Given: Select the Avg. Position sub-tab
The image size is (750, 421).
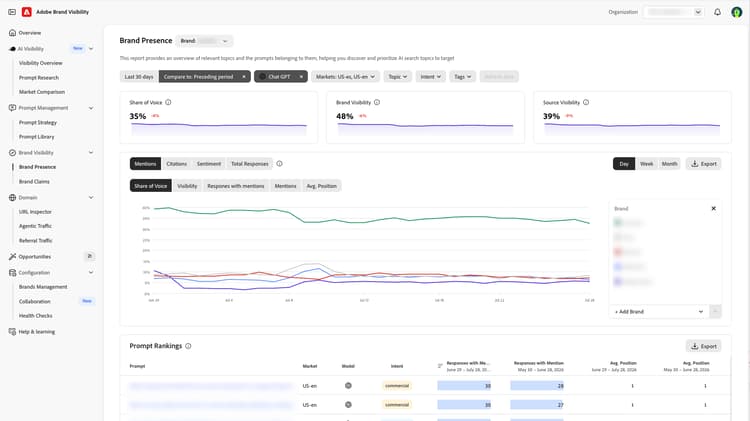Looking at the screenshot, I should [321, 186].
